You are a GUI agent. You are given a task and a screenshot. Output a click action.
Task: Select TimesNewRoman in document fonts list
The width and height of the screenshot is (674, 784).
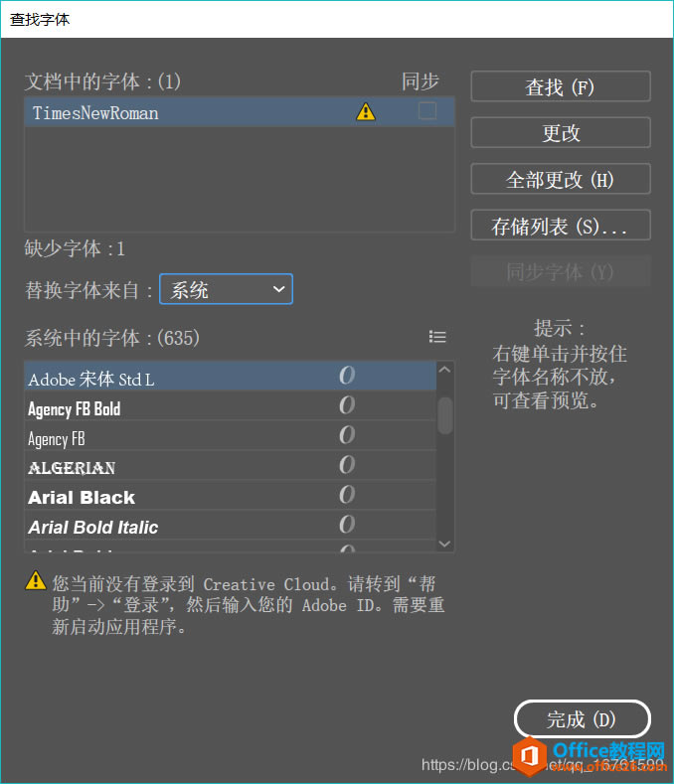coord(95,113)
